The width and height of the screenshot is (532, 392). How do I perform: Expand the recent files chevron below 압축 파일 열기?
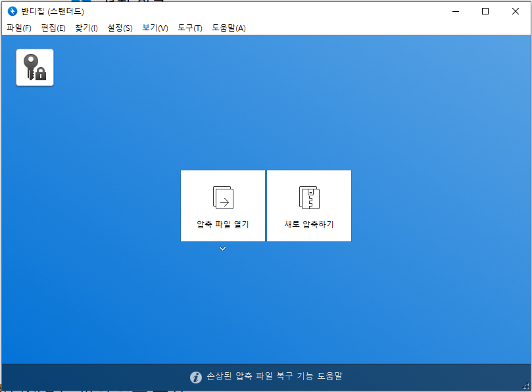[x=222, y=249]
